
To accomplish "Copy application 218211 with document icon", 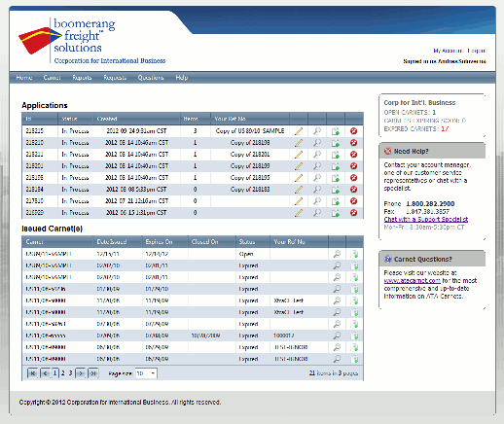I will [x=336, y=155].
